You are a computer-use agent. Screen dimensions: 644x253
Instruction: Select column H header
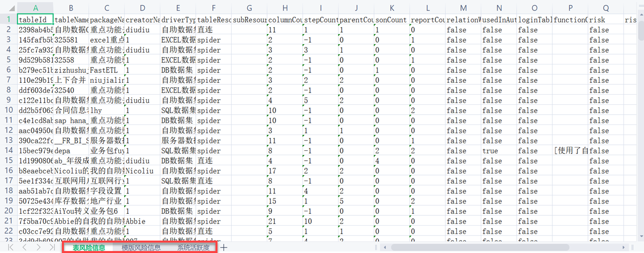(x=285, y=8)
